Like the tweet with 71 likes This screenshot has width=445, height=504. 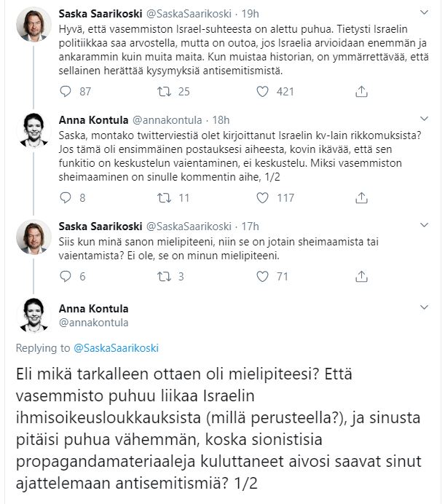click(262, 277)
